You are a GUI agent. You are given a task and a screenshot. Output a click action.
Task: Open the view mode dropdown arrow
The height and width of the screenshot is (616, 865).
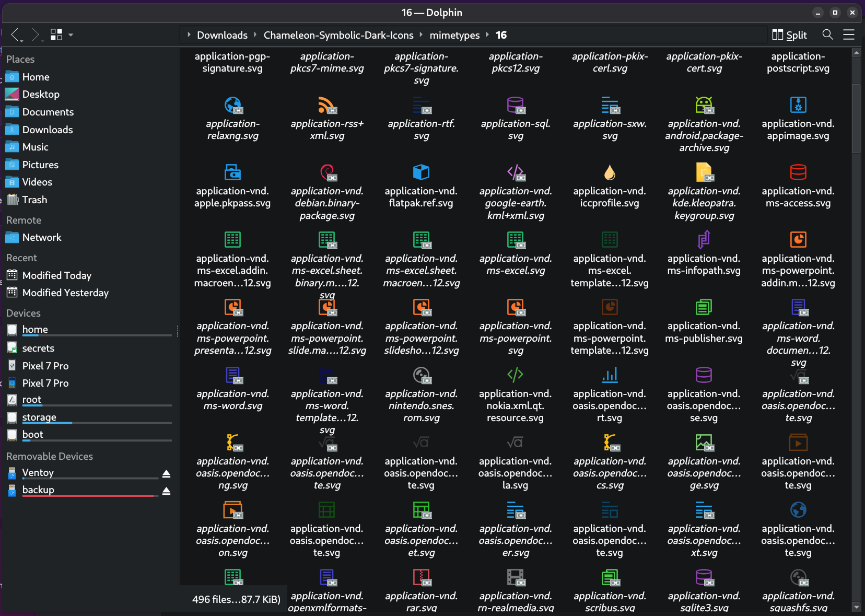pyautogui.click(x=71, y=34)
